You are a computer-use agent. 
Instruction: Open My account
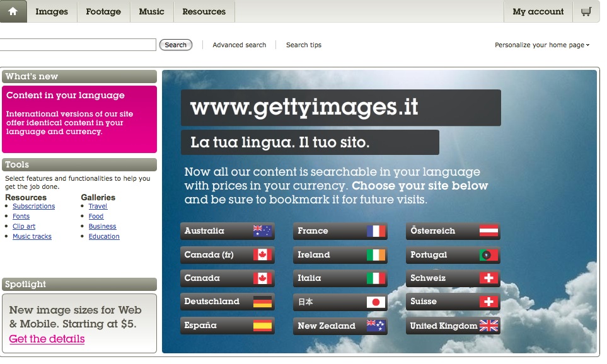pyautogui.click(x=538, y=11)
